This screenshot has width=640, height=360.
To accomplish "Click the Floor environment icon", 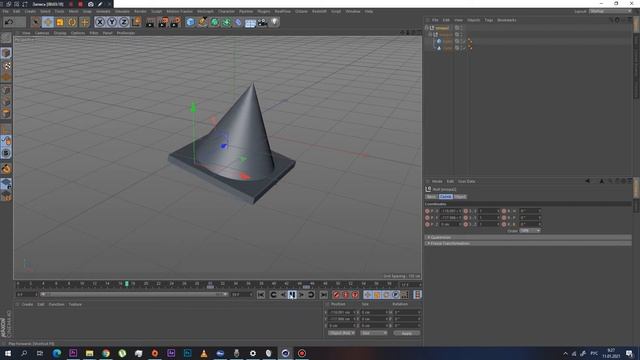I will pos(250,22).
